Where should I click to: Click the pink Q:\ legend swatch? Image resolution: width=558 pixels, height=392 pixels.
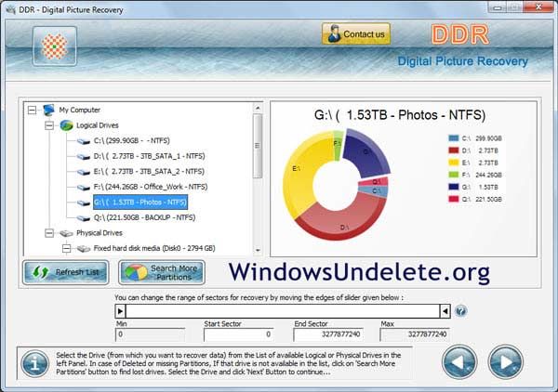pos(454,199)
